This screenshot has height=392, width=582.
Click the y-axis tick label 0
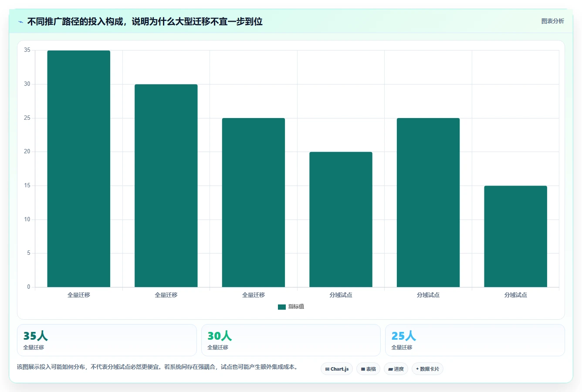pos(29,287)
